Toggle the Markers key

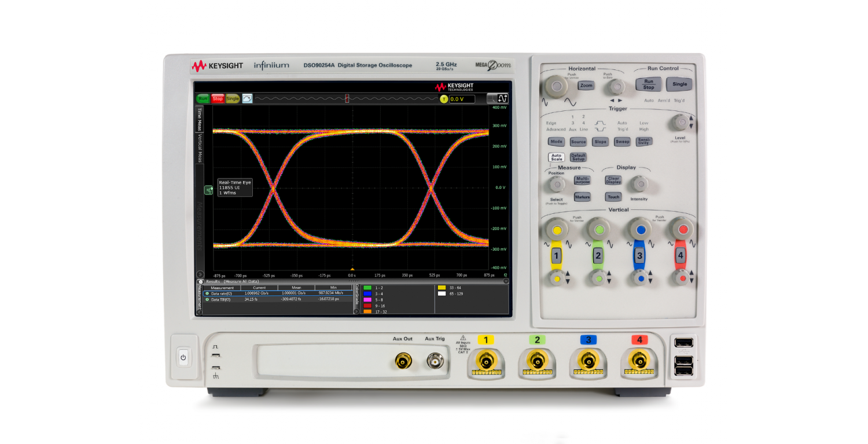tap(582, 197)
